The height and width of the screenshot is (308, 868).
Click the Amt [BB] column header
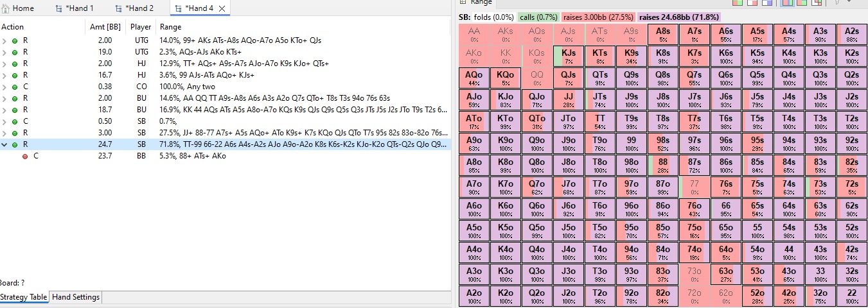point(105,27)
